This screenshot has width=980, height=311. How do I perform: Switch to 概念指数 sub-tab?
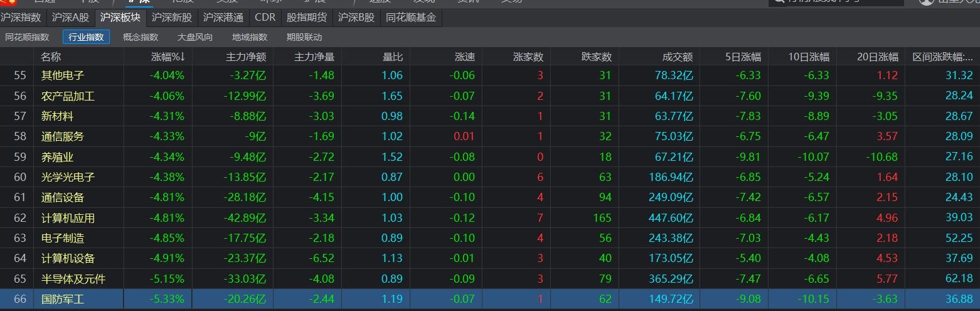tap(141, 37)
